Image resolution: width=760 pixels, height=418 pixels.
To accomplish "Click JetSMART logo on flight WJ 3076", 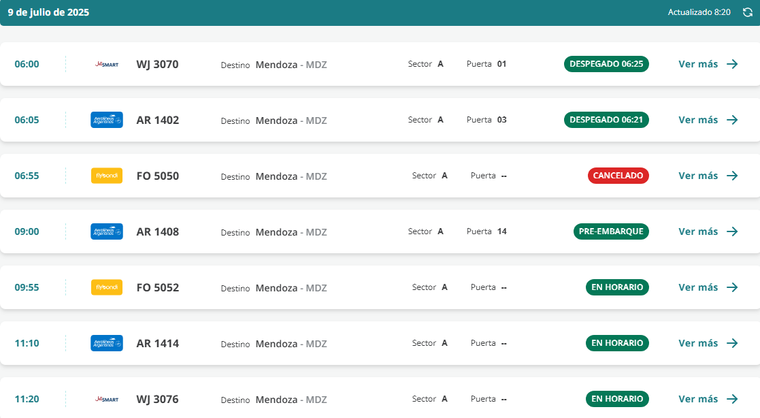I will (106, 399).
